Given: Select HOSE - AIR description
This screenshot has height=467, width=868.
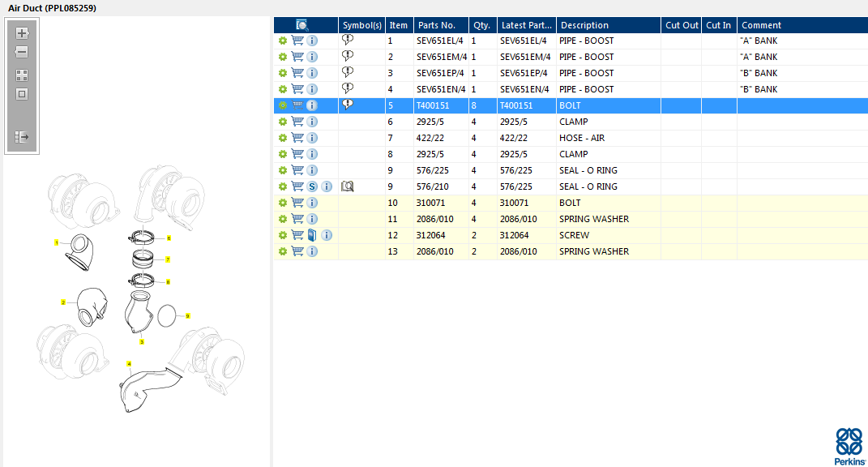Looking at the screenshot, I should (582, 138).
